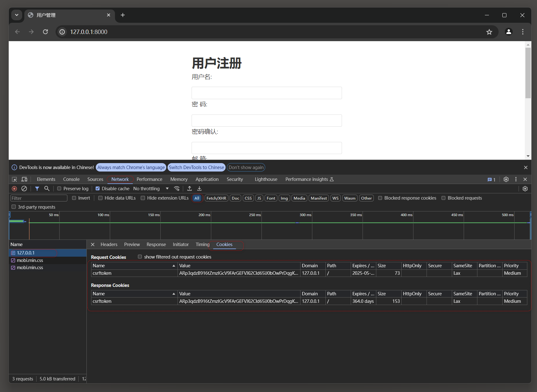
Task: Tick the Invert filter checkbox
Action: tap(74, 198)
